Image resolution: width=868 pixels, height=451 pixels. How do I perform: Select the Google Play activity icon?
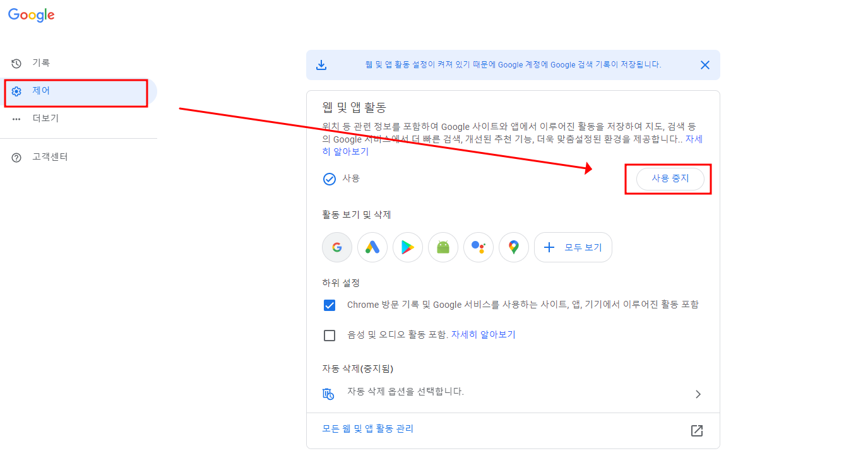407,247
